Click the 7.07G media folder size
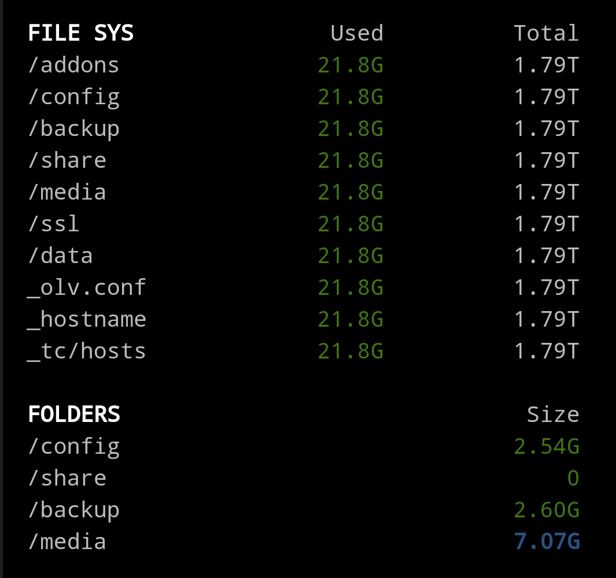This screenshot has height=578, width=616. 547,541
